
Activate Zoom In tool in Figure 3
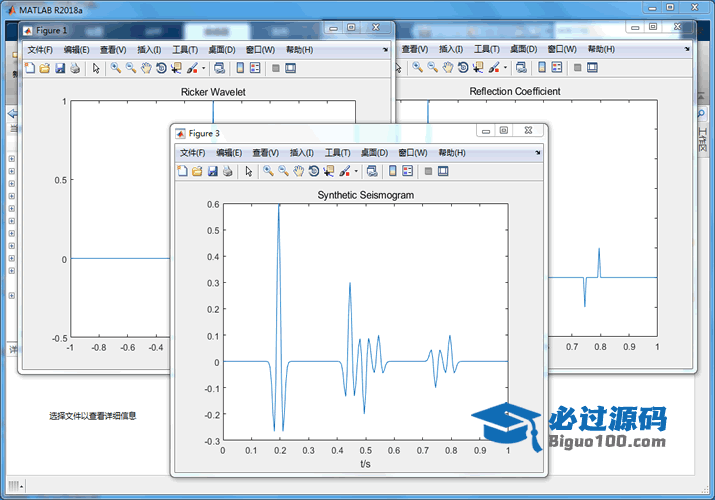(x=268, y=171)
